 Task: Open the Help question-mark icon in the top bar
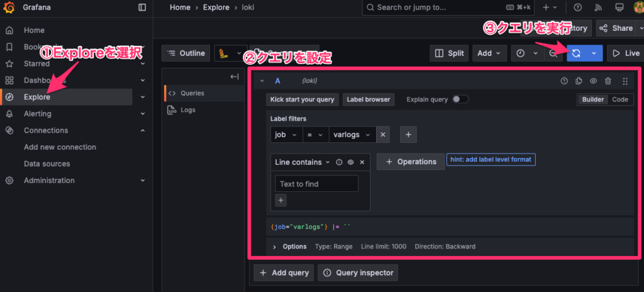coord(577,8)
